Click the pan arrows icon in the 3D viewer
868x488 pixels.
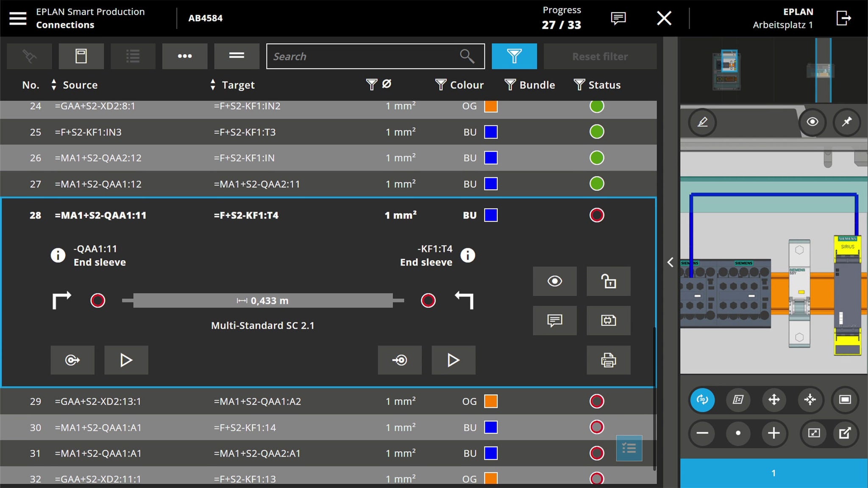pos(773,399)
